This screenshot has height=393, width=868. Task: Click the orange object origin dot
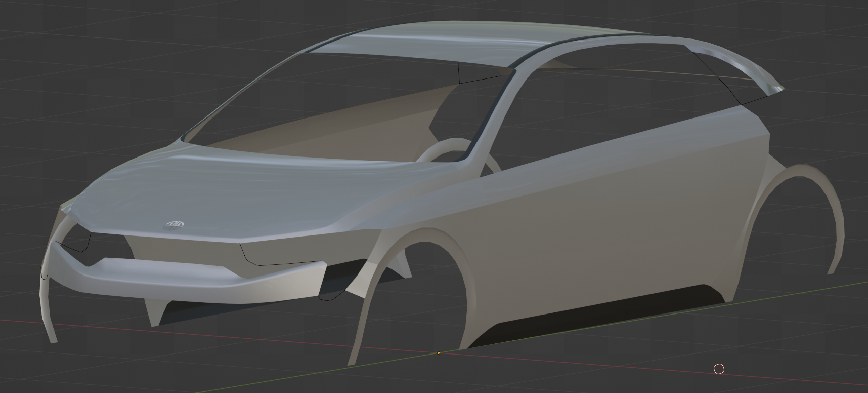pos(438,353)
